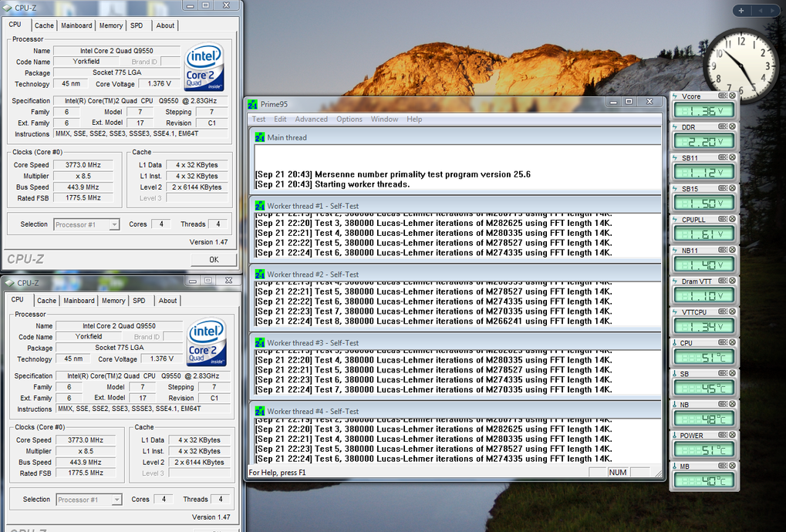Open the Test menu in Prime95
Screen dimensions: 786x532
coord(258,120)
